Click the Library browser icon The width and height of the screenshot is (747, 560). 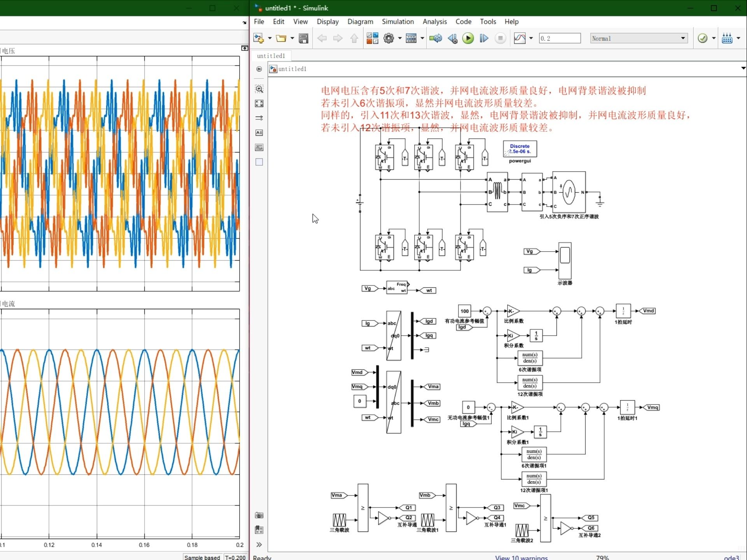click(371, 38)
